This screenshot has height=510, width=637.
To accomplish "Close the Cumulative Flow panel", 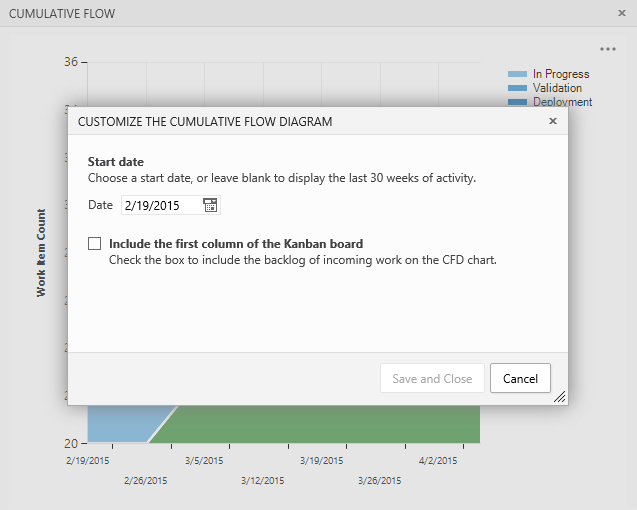I will click(622, 13).
